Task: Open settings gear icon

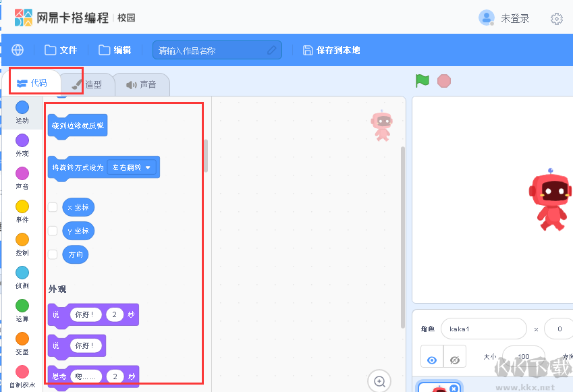Action: (x=557, y=19)
